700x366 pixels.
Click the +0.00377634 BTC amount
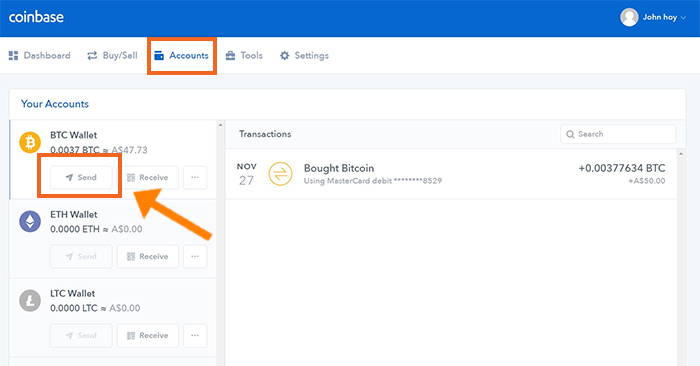pos(622,168)
